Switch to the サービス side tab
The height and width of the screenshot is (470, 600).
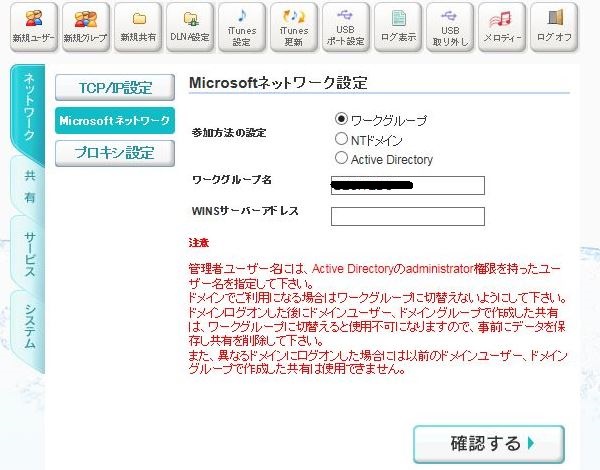pyautogui.click(x=29, y=254)
